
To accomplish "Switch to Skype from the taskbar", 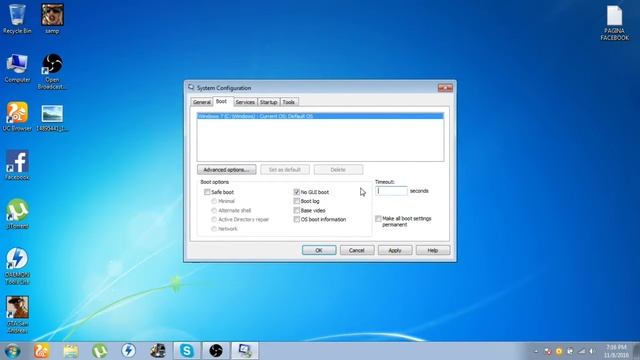I will tap(187, 351).
